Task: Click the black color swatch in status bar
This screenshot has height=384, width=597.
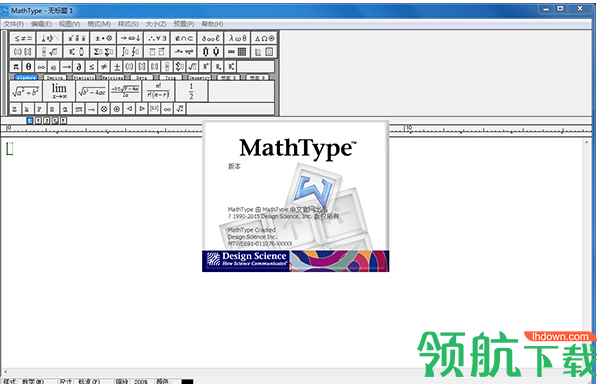Action: 187,381
